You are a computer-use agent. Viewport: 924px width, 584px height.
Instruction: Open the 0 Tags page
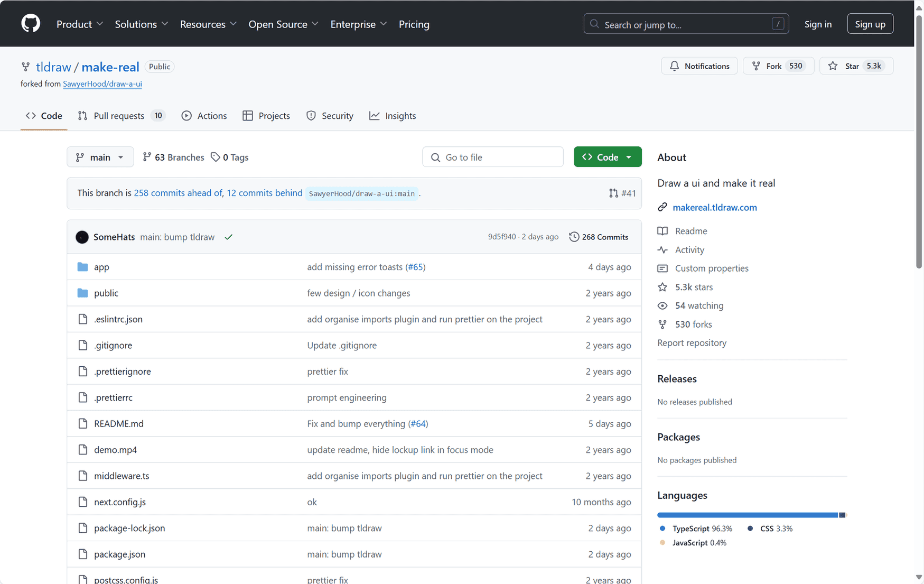(230, 157)
